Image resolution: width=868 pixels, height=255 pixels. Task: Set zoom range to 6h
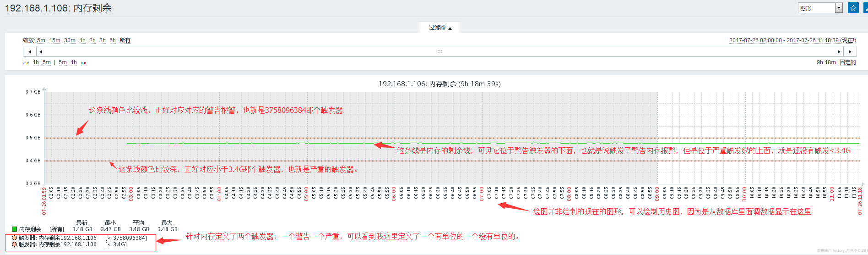pos(113,40)
